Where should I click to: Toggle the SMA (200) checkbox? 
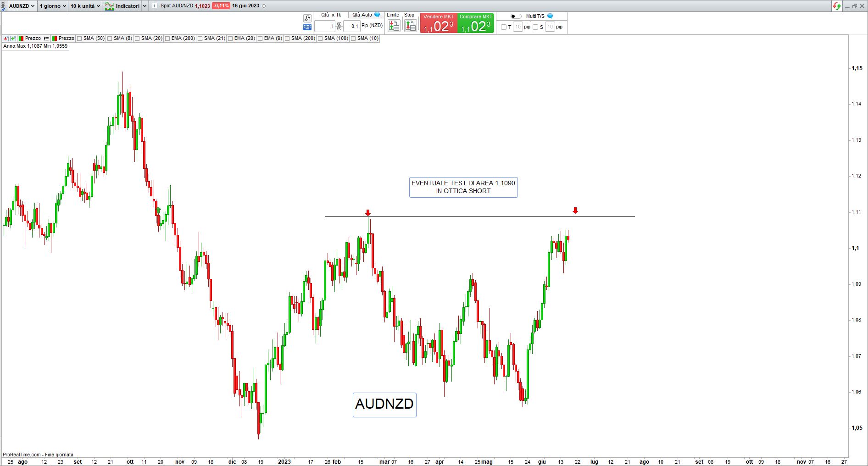click(287, 39)
